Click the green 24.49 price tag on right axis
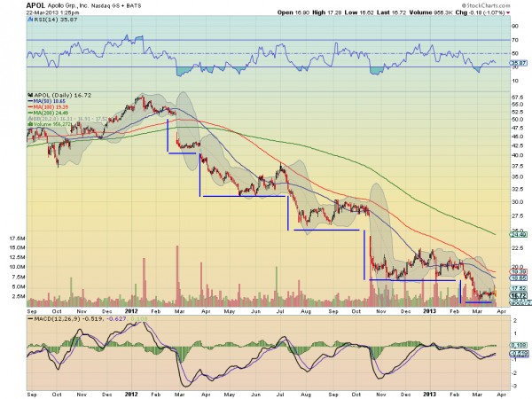The height and width of the screenshot is (399, 532). [x=519, y=234]
